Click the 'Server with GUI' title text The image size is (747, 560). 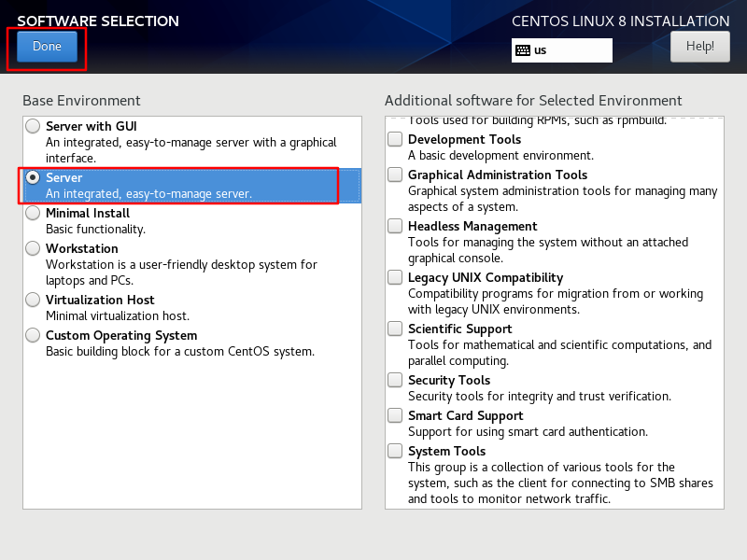click(x=91, y=126)
